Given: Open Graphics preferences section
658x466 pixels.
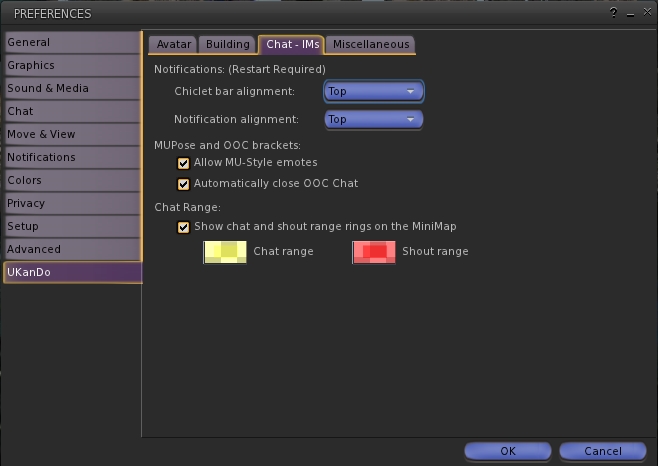Looking at the screenshot, I should (x=72, y=66).
